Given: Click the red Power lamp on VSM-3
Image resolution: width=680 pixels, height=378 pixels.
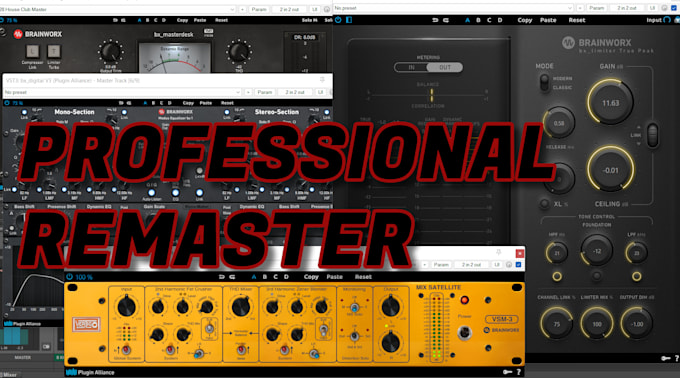Looking at the screenshot, I should (x=464, y=300).
